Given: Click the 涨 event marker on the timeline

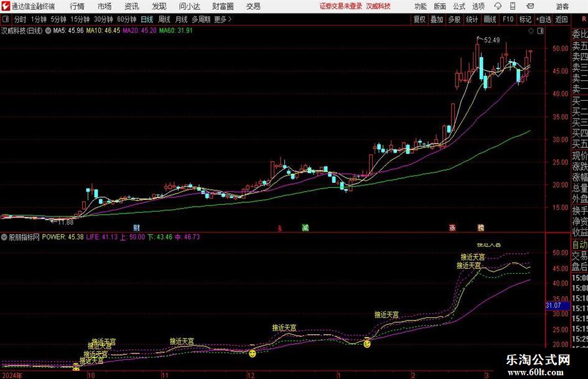Looking at the screenshot, I should (452, 228).
